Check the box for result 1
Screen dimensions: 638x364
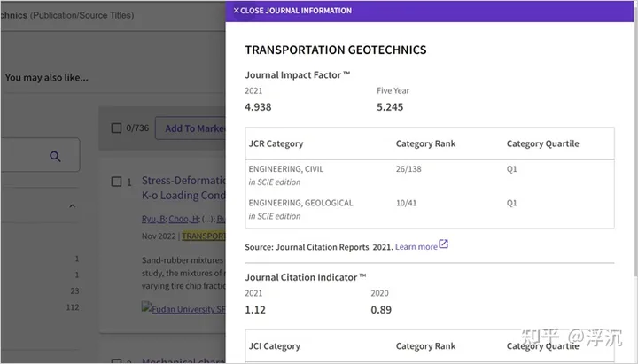coord(116,182)
